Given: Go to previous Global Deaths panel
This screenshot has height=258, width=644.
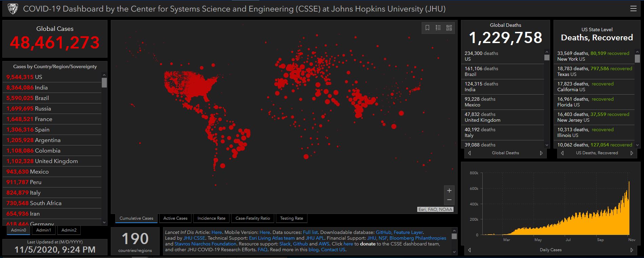Looking at the screenshot, I should 469,153.
